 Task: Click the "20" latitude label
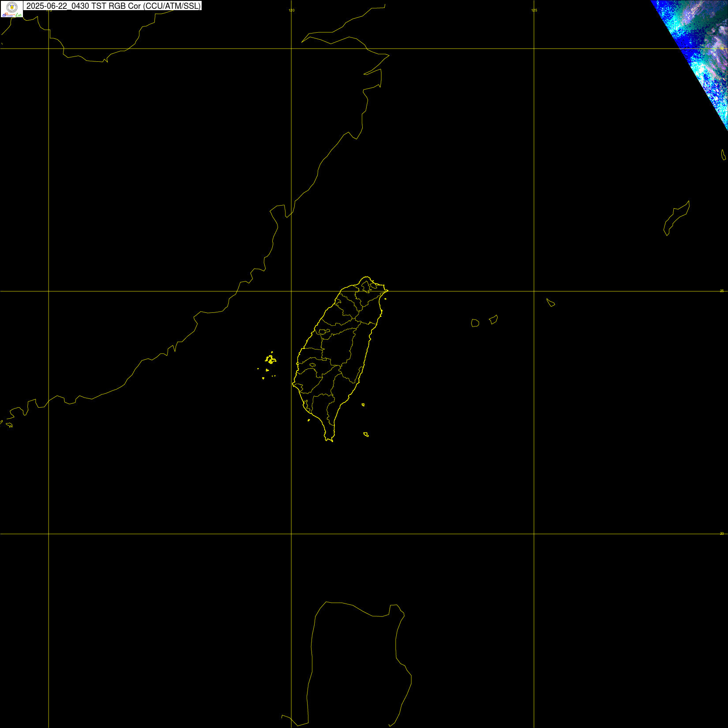[722, 533]
